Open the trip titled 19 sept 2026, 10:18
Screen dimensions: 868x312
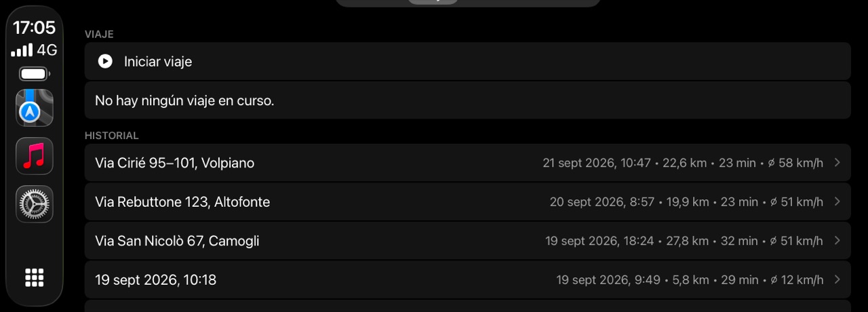(x=467, y=279)
